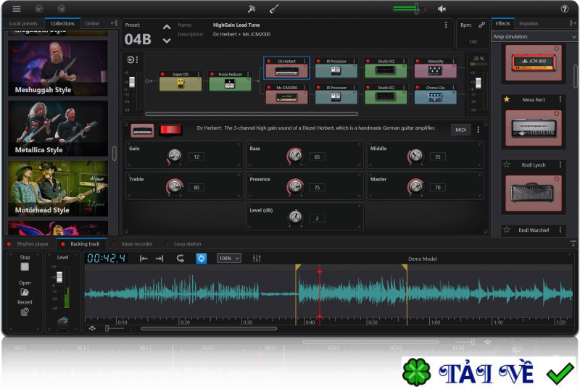
Task: Mute the output speaker icon
Action: (x=442, y=9)
